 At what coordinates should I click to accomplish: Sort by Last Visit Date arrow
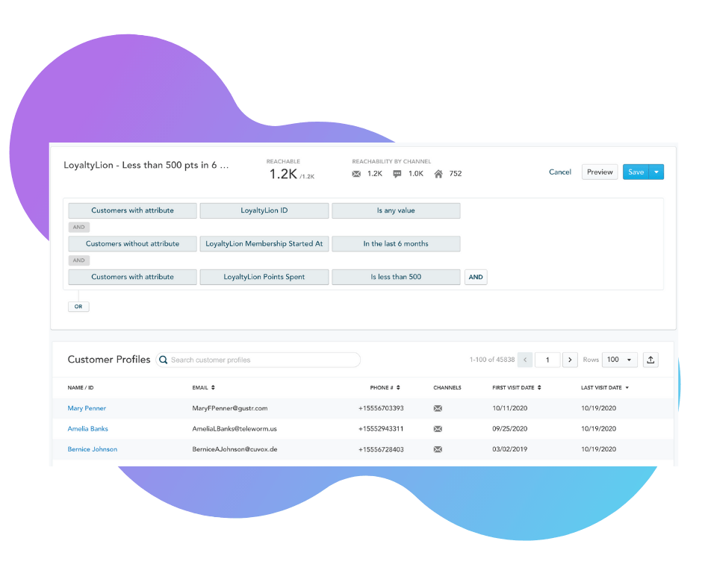click(627, 387)
